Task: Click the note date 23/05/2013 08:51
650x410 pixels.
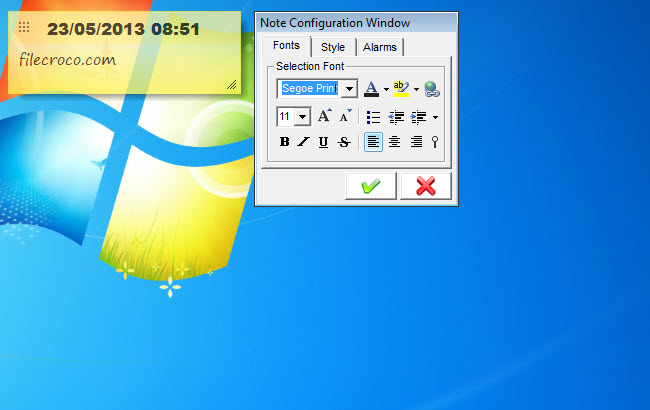Action: 124,29
